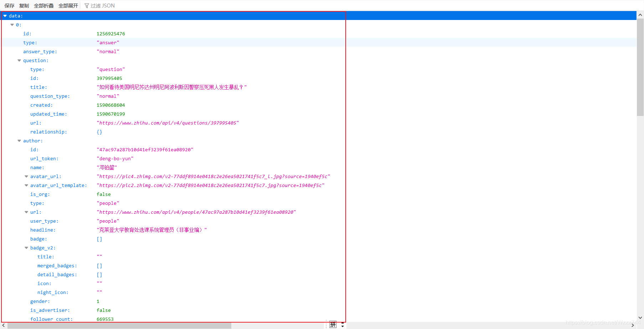Focus the 过滤 JSON filter field
Viewport: 644px width, 329px height.
(x=103, y=6)
